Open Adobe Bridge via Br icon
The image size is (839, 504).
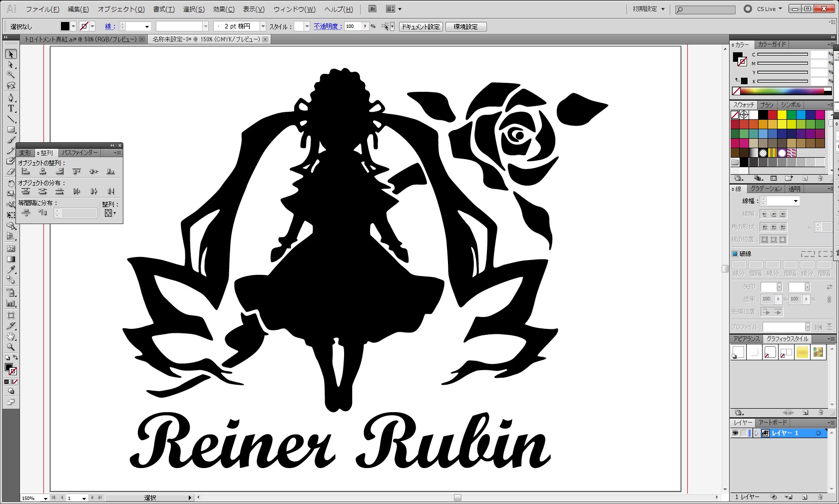tap(372, 9)
